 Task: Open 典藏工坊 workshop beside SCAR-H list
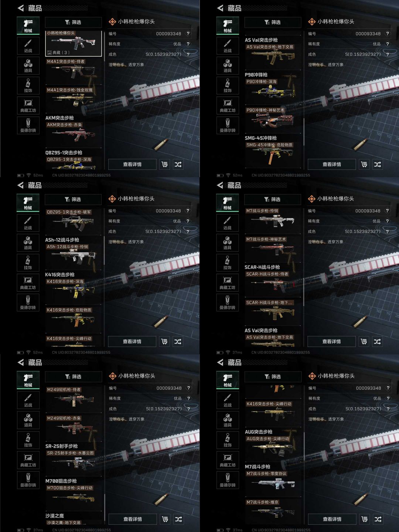pos(227,283)
